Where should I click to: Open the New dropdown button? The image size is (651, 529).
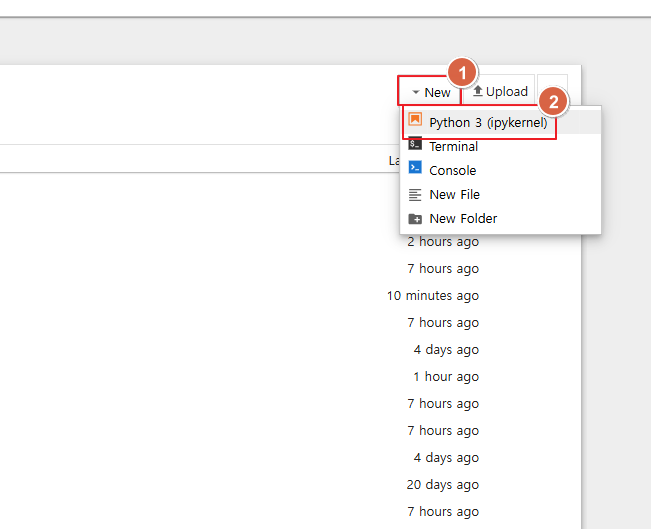(x=430, y=92)
